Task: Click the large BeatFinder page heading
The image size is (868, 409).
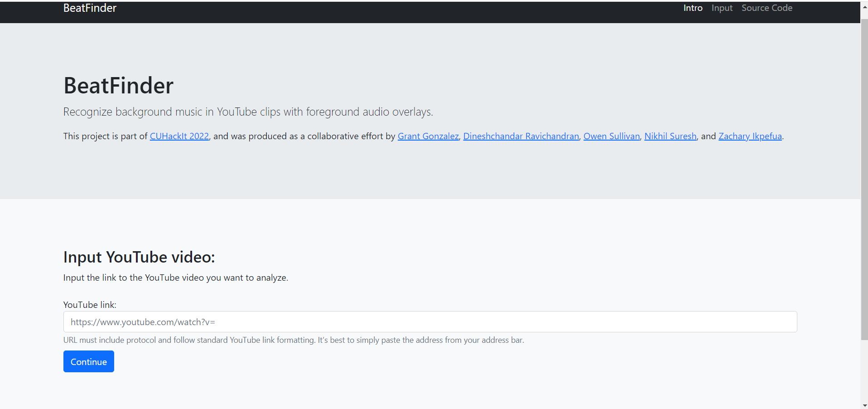Action: pos(118,85)
